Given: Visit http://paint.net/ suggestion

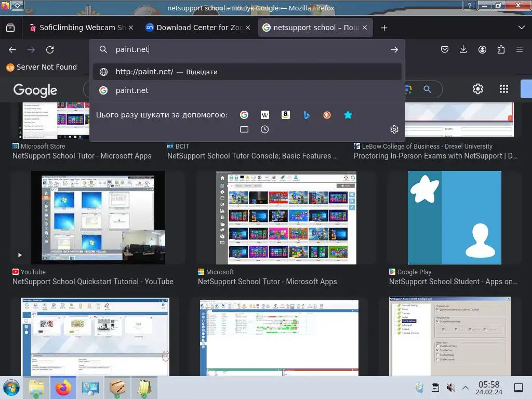Looking at the screenshot, I should [247, 72].
